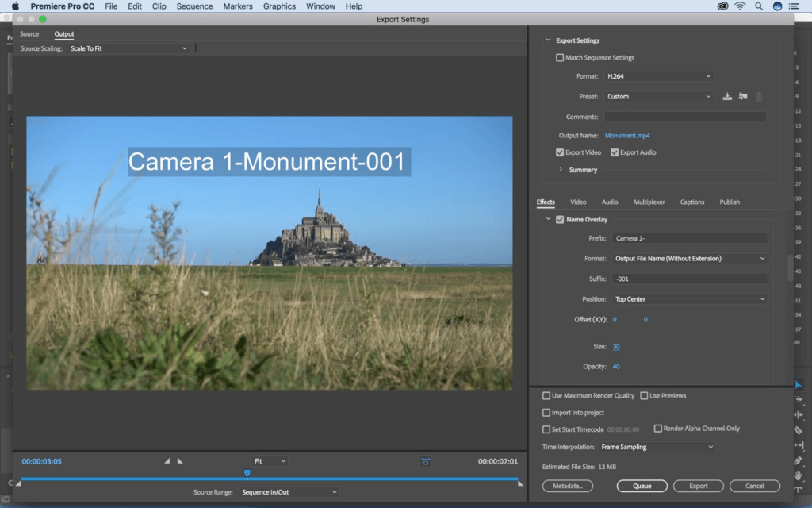Viewport: 812px width, 508px height.
Task: Open the Captions tab
Action: tap(691, 202)
